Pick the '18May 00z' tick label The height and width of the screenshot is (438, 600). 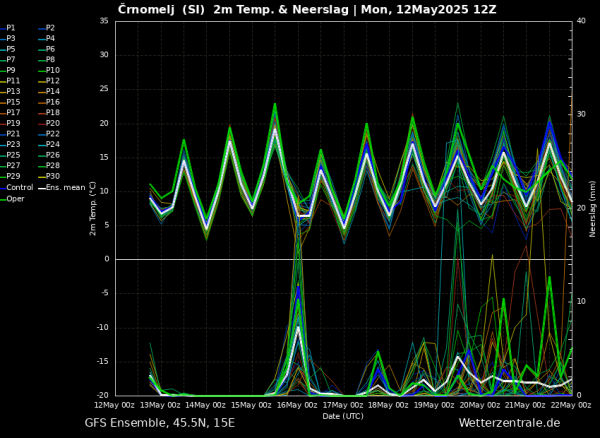(x=389, y=405)
